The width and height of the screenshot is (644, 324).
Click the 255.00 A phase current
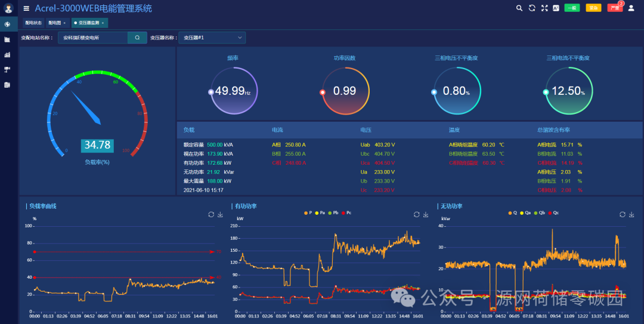296,154
